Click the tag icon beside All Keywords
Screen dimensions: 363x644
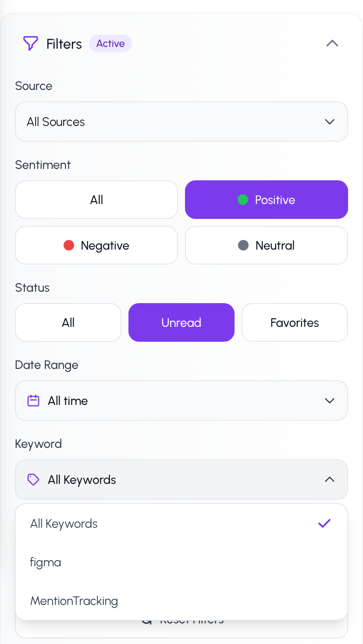33,479
